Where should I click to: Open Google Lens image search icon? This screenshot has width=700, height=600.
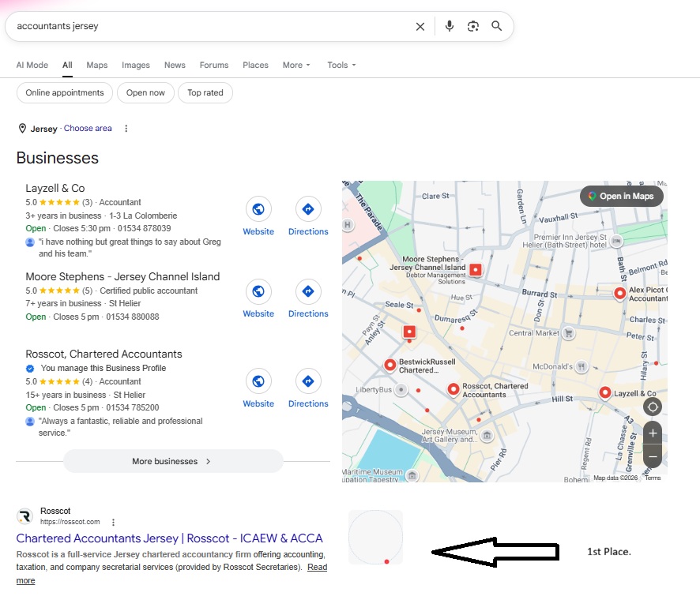(473, 26)
